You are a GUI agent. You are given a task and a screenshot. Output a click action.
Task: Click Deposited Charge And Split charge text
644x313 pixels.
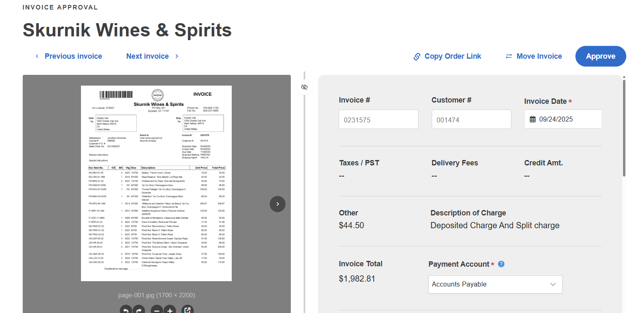(495, 225)
